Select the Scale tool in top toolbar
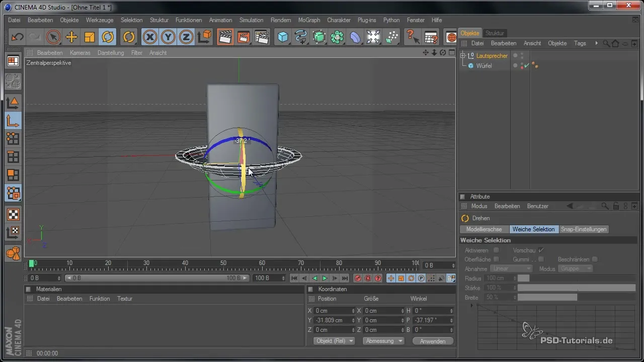Image resolution: width=644 pixels, height=362 pixels. 90,37
